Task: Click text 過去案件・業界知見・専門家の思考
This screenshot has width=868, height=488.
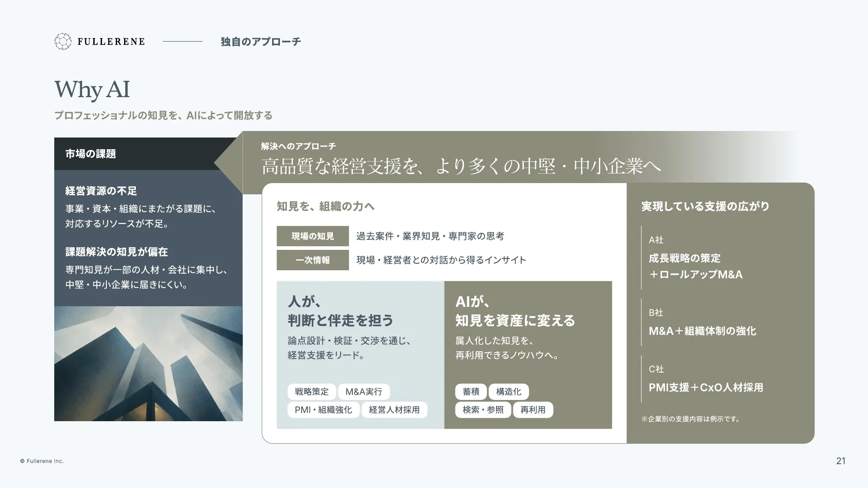Action: [430, 236]
